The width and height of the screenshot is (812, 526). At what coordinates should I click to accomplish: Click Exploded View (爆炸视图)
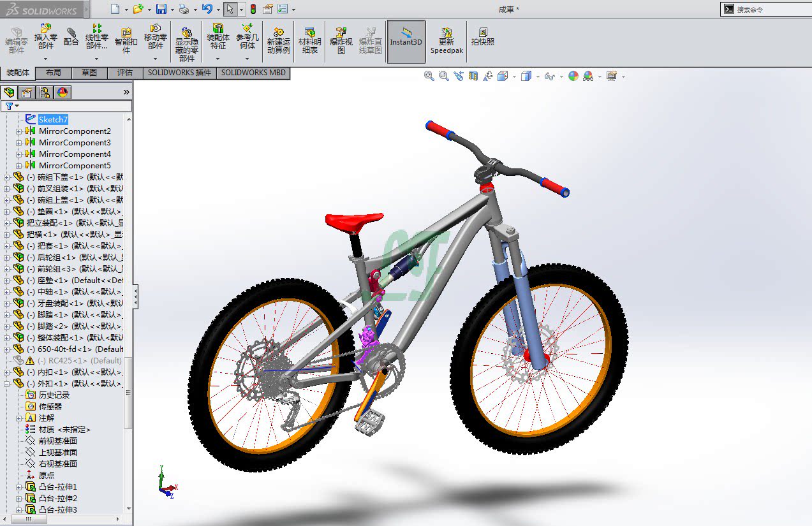341,40
